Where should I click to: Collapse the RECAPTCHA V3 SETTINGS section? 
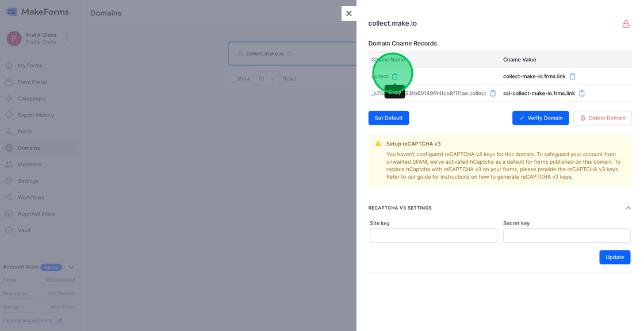(628, 207)
